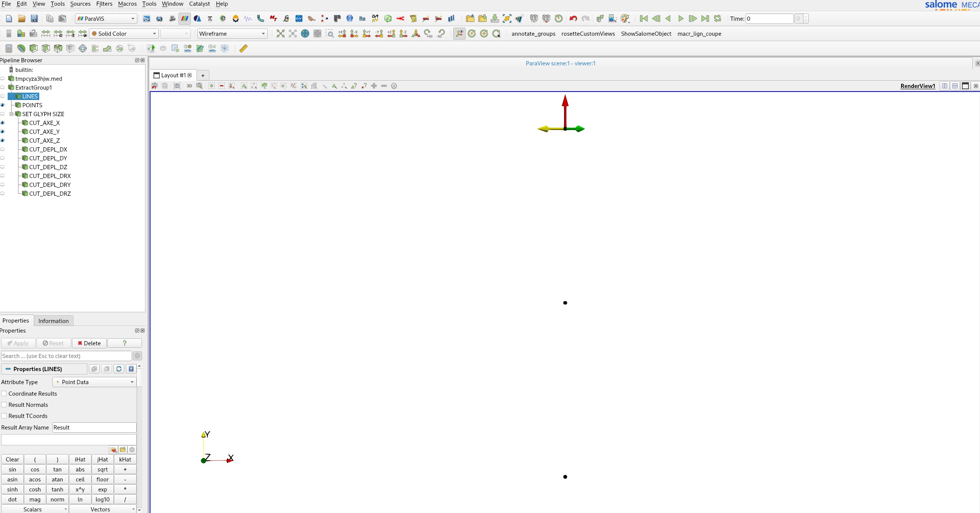Viewport: 980px width, 513px height.
Task: Open the Sources menu
Action: point(80,4)
